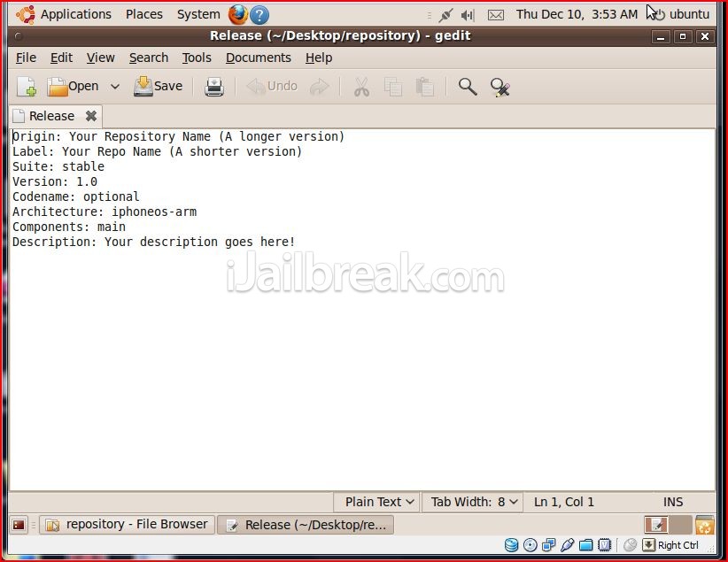Image resolution: width=728 pixels, height=562 pixels.
Task: Open the volume control speaker icon
Action: click(467, 15)
